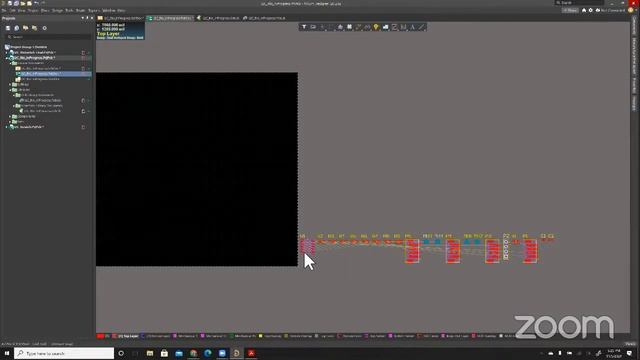Open the File menu
This screenshot has width=640, height=360.
click(x=4, y=11)
